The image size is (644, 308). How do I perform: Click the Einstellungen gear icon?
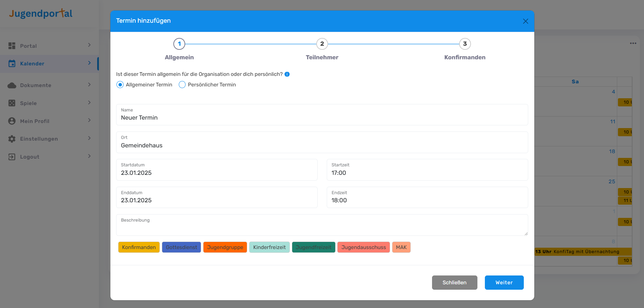click(12, 139)
